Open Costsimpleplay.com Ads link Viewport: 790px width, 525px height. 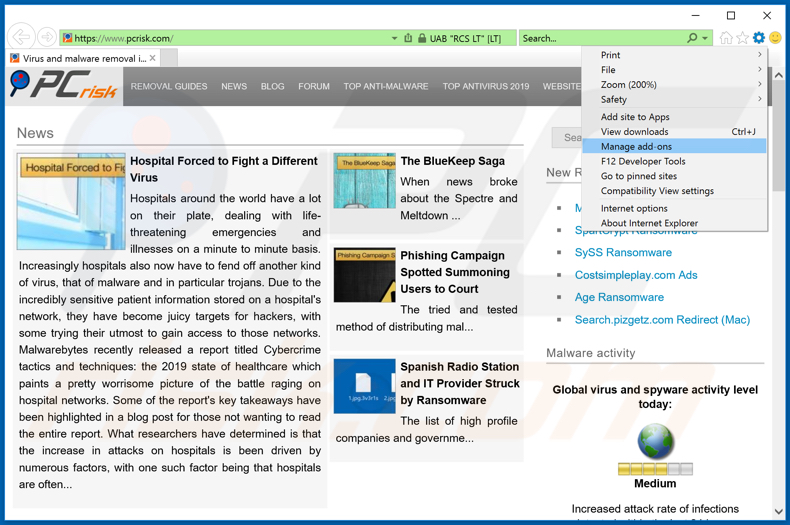[636, 275]
